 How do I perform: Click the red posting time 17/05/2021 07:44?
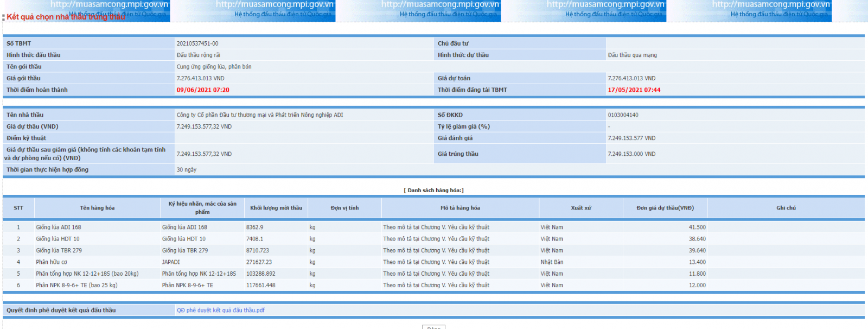[634, 90]
